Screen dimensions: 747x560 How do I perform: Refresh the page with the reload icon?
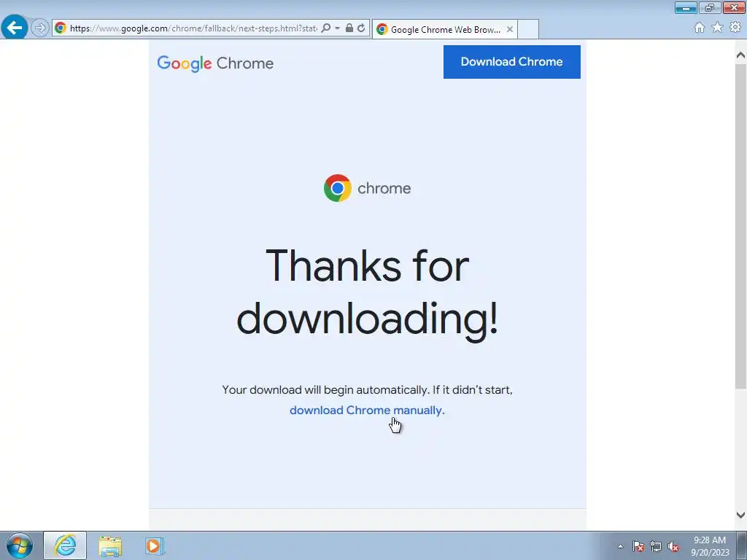362,28
